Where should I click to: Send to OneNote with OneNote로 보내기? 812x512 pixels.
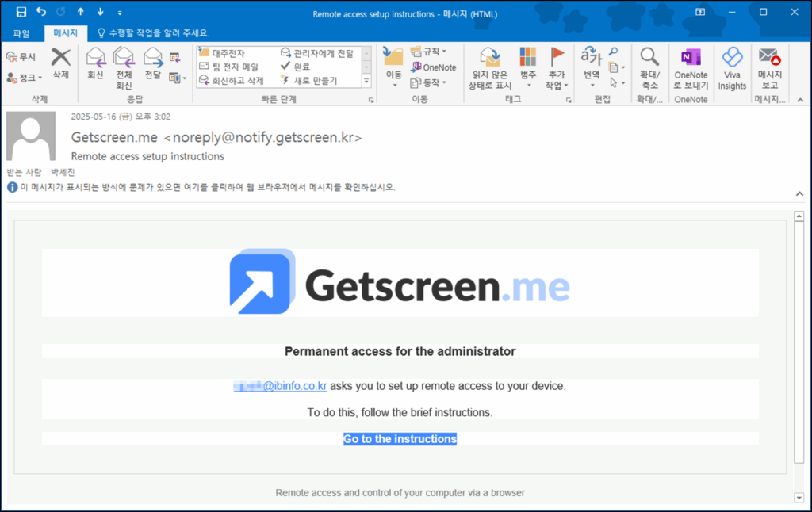pos(691,68)
